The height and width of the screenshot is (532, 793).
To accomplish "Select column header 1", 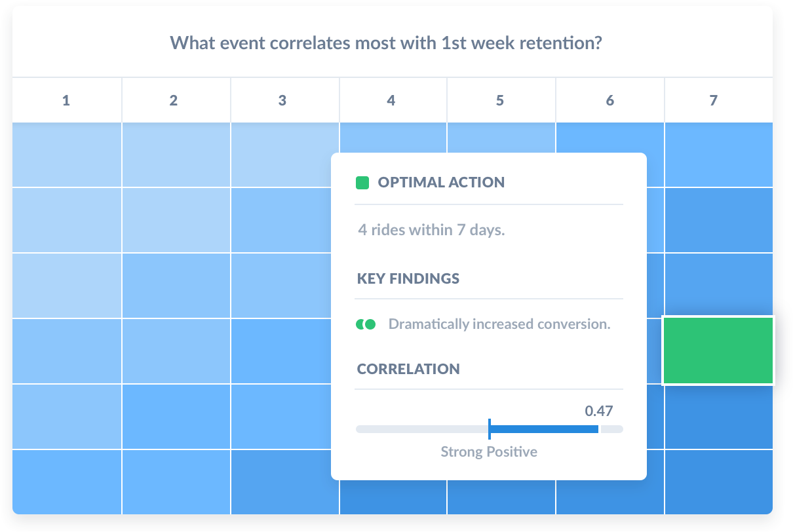I will click(66, 100).
